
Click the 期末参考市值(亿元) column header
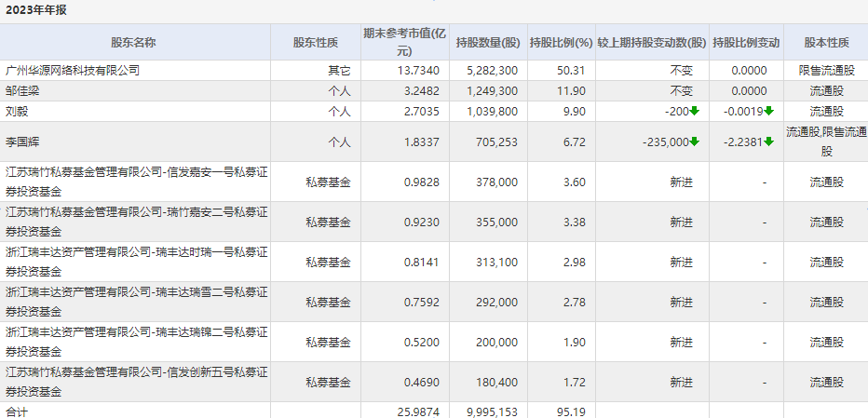pos(404,43)
